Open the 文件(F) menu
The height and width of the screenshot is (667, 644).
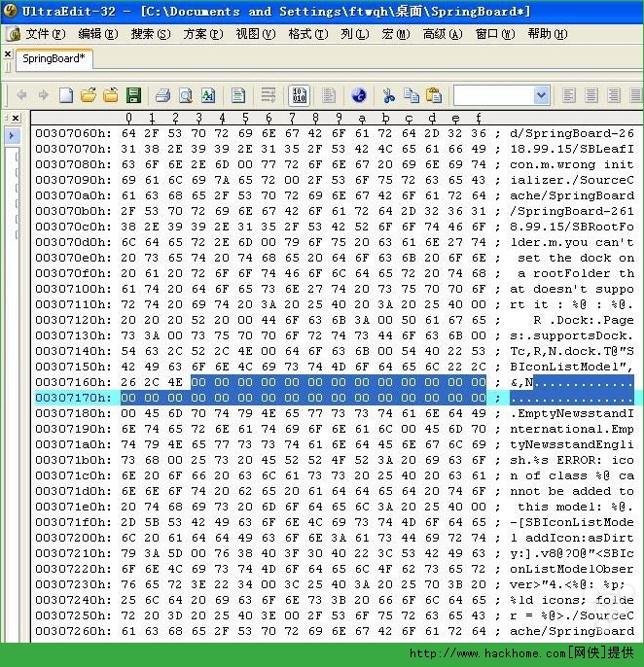(x=45, y=34)
